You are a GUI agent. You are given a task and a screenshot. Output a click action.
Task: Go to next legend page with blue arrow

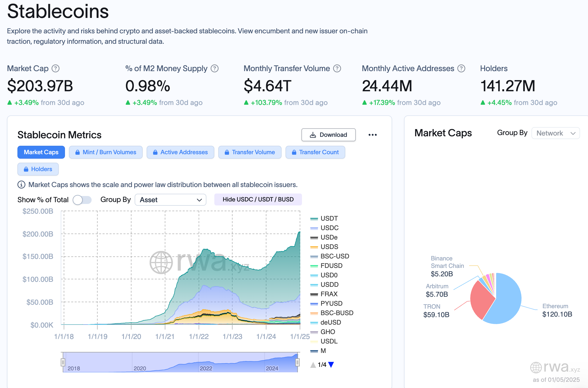coord(331,365)
